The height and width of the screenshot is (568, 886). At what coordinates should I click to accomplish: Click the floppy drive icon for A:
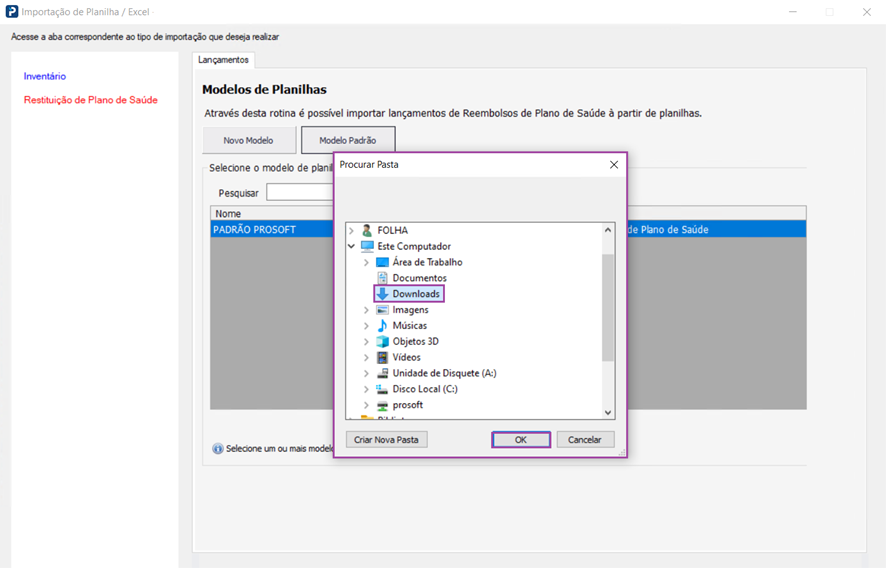(x=383, y=373)
